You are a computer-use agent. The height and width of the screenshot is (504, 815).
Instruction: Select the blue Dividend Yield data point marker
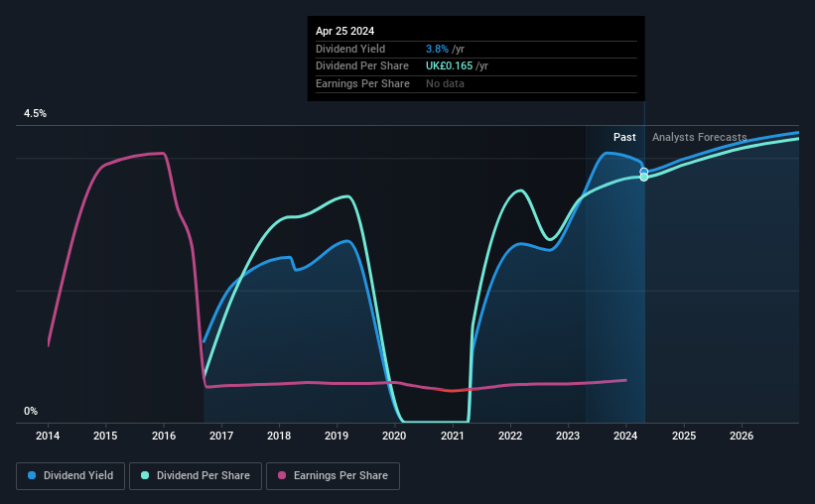pos(644,172)
